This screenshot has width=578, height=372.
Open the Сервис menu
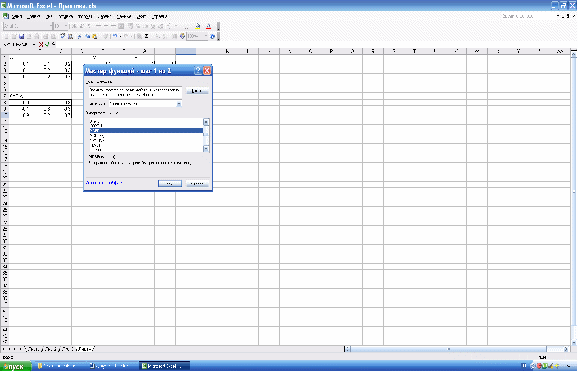click(105, 16)
